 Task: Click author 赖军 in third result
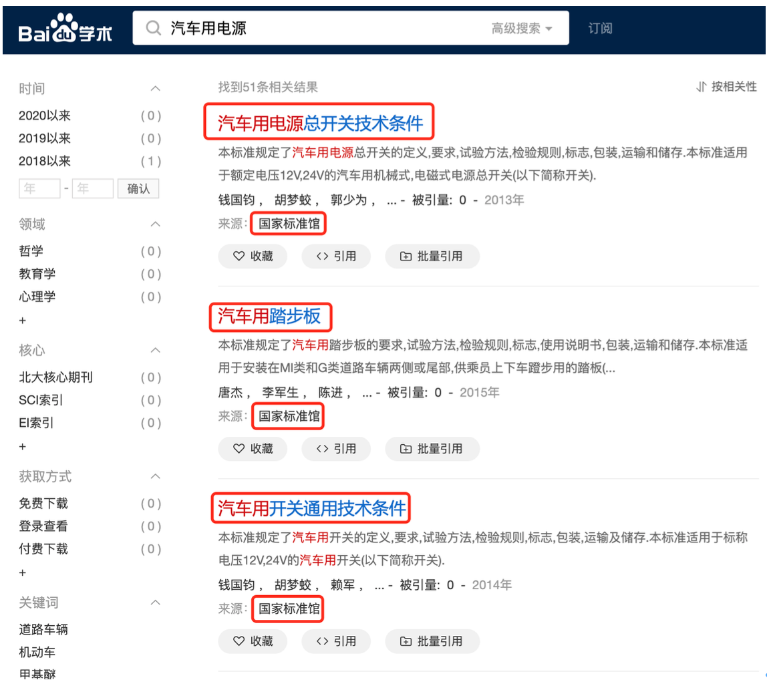[x=342, y=585]
